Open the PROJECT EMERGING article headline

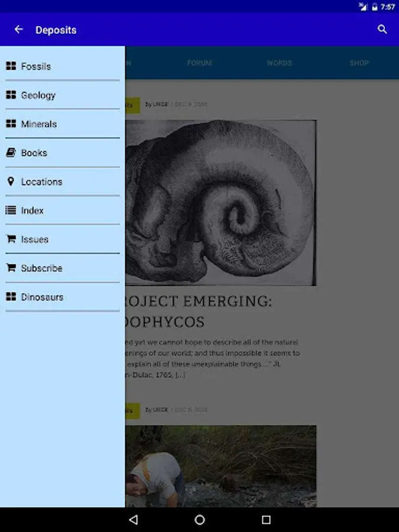[x=199, y=312]
